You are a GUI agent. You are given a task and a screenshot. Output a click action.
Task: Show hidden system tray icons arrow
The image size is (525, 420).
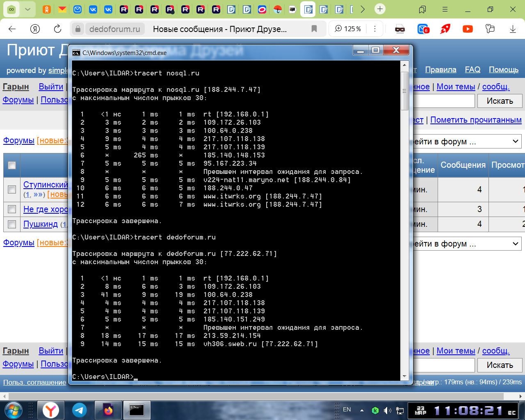[x=362, y=410]
